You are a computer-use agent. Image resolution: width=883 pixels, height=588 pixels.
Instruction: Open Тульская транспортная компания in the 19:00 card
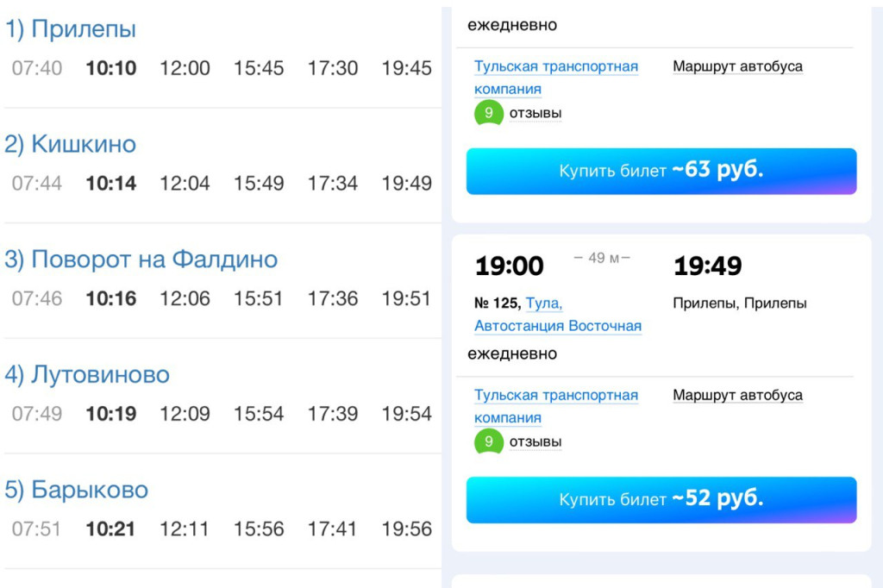click(x=555, y=406)
